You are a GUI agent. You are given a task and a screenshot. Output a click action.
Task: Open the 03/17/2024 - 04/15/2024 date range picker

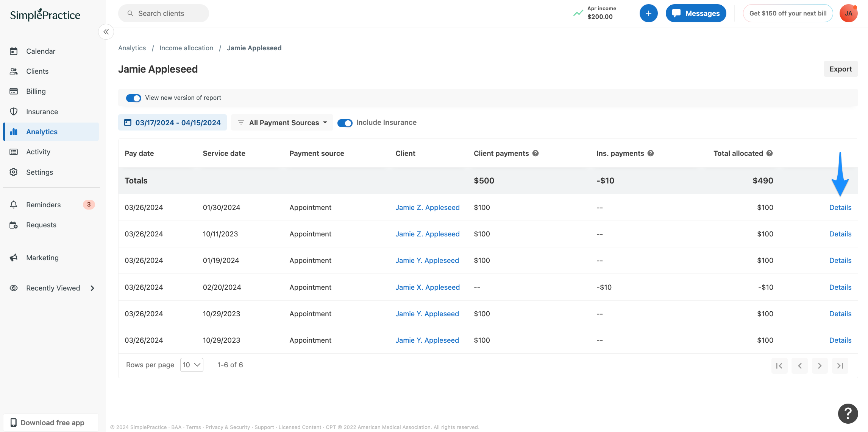click(172, 122)
